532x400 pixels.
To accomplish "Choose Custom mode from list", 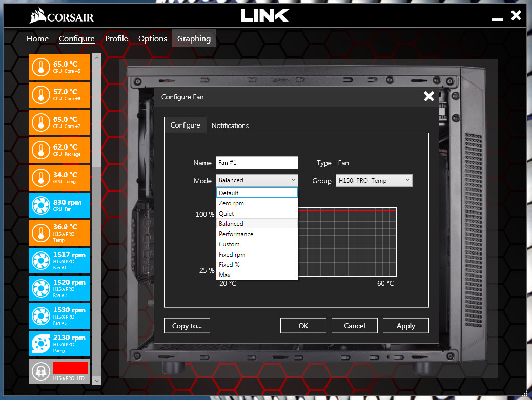I will click(257, 244).
